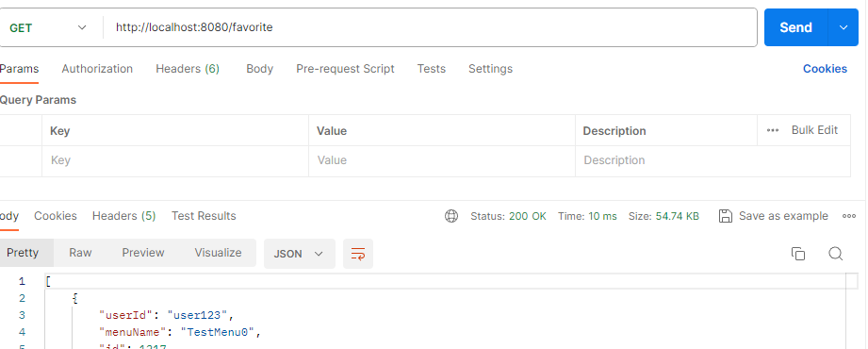Click the Query Params heading
This screenshot has height=349, width=868.
pos(39,100)
